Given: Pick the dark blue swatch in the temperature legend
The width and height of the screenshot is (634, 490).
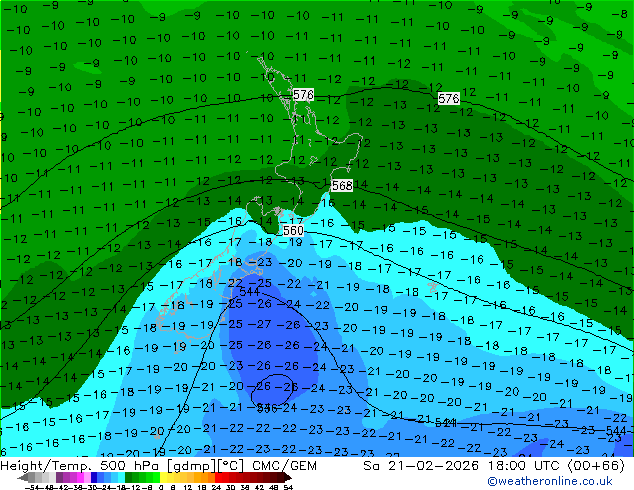Looking at the screenshot, I should pyautogui.click(x=94, y=477).
